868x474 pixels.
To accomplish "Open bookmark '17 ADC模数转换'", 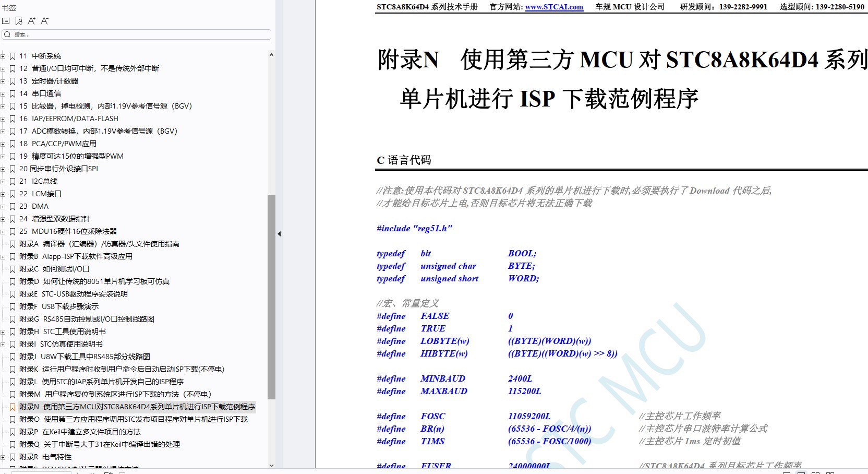I will 99,131.
